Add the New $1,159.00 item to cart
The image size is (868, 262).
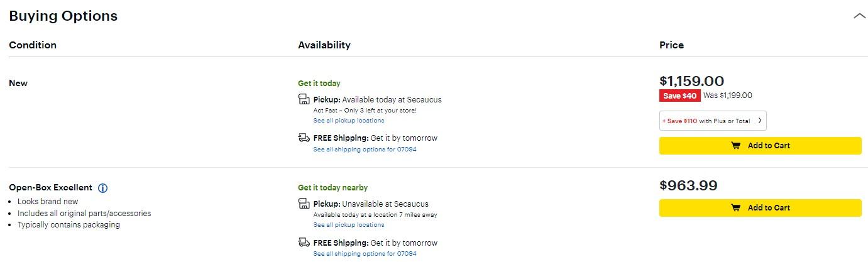(x=760, y=146)
